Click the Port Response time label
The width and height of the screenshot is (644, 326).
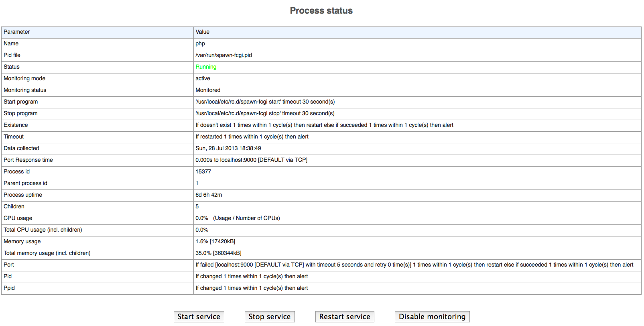point(28,160)
